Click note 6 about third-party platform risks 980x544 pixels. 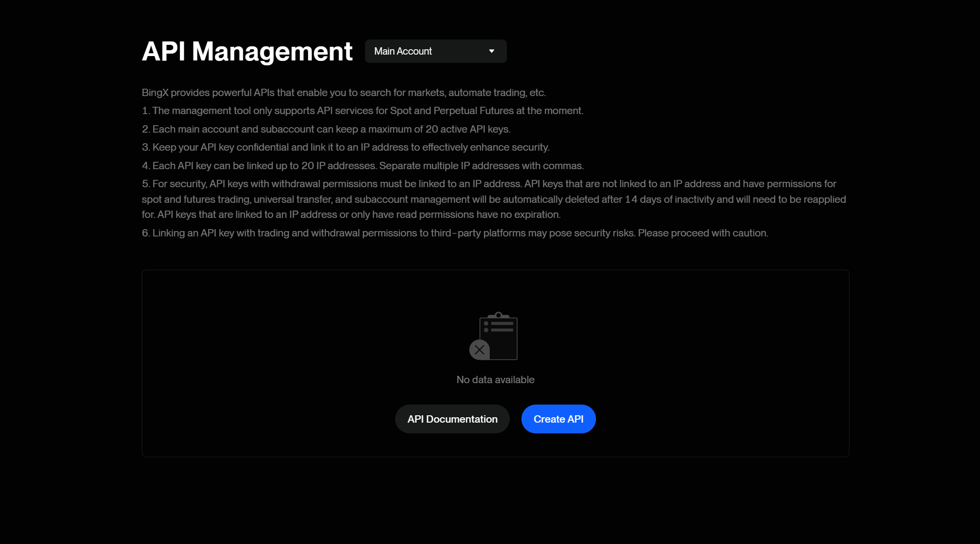455,233
